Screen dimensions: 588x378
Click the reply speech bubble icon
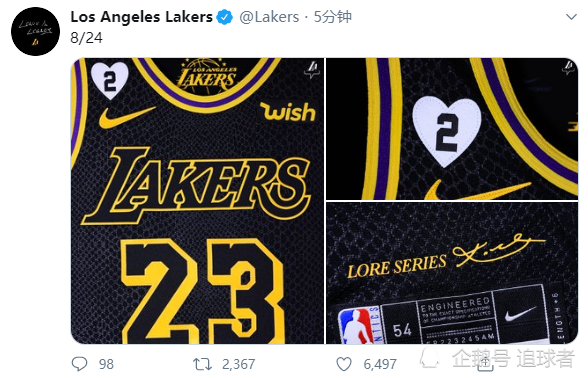coord(80,364)
